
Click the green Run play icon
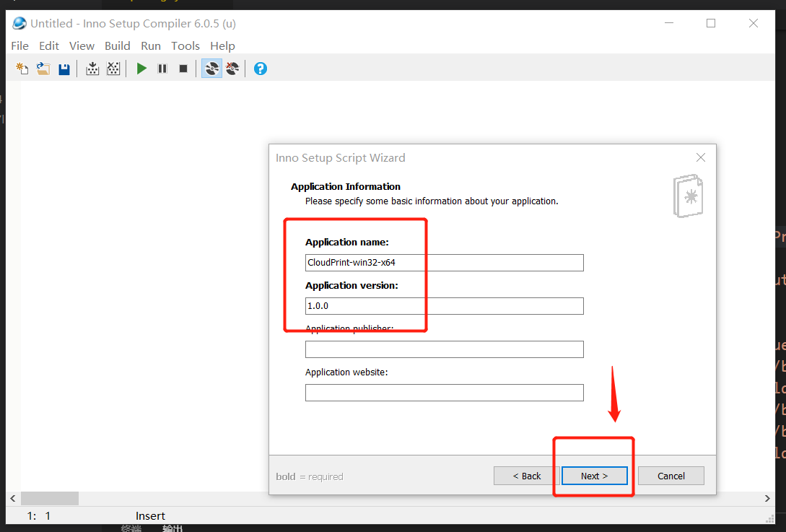click(x=142, y=69)
